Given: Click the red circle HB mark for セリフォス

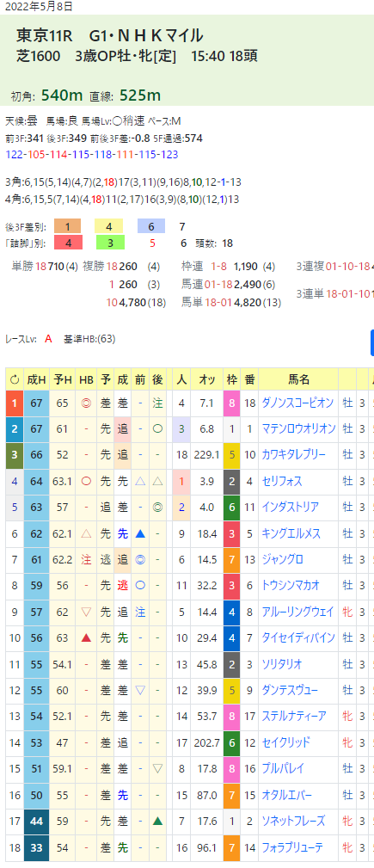Looking at the screenshot, I should point(86,482).
